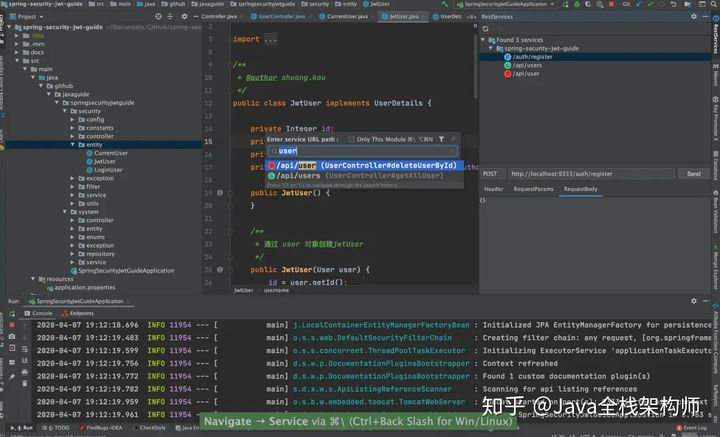Click Collapse All icon in Project panel header
720x437 pixels.
pyautogui.click(x=170, y=17)
